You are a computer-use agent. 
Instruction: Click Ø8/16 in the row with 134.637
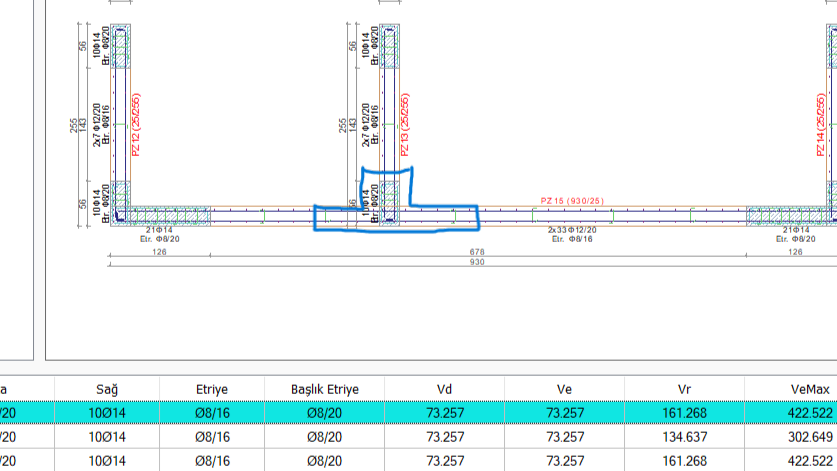[212, 437]
